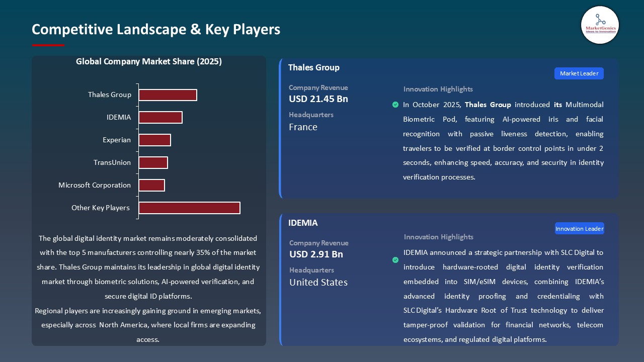Click the red underline accent below the title
644x362 pixels.
48,45
